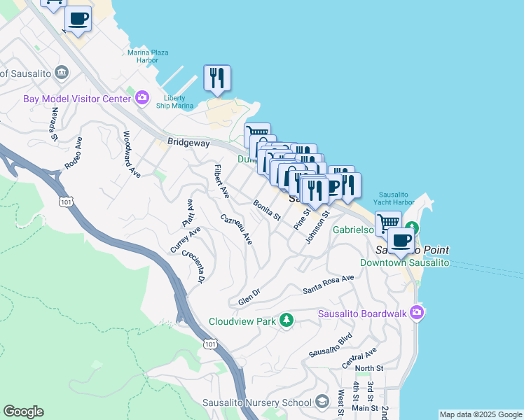The width and height of the screenshot is (524, 420).
Task: Click the Sausalito Nursery School label
Action: coord(257,402)
